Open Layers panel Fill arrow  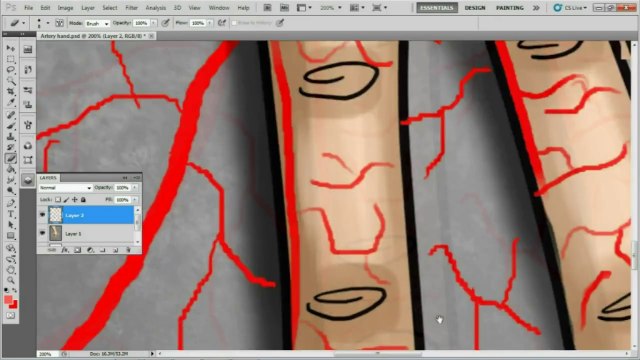point(135,200)
